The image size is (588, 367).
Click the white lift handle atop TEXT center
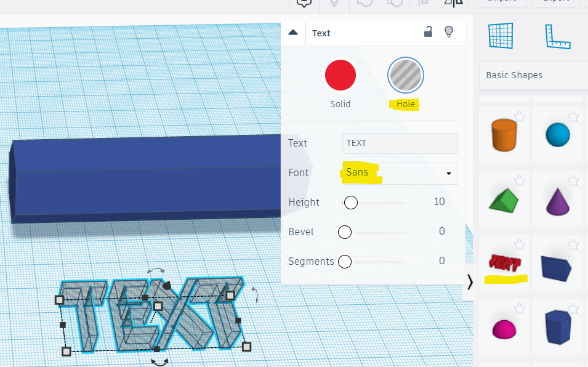pyautogui.click(x=158, y=306)
